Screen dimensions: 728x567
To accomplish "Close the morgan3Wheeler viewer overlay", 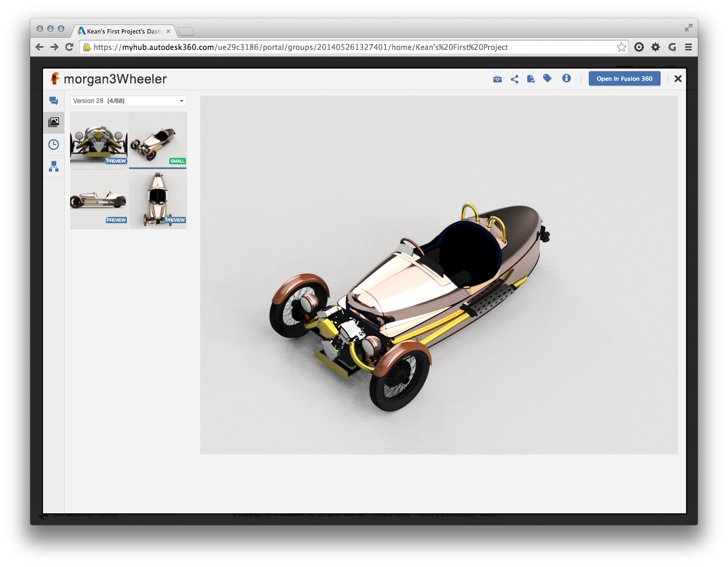I will point(678,79).
